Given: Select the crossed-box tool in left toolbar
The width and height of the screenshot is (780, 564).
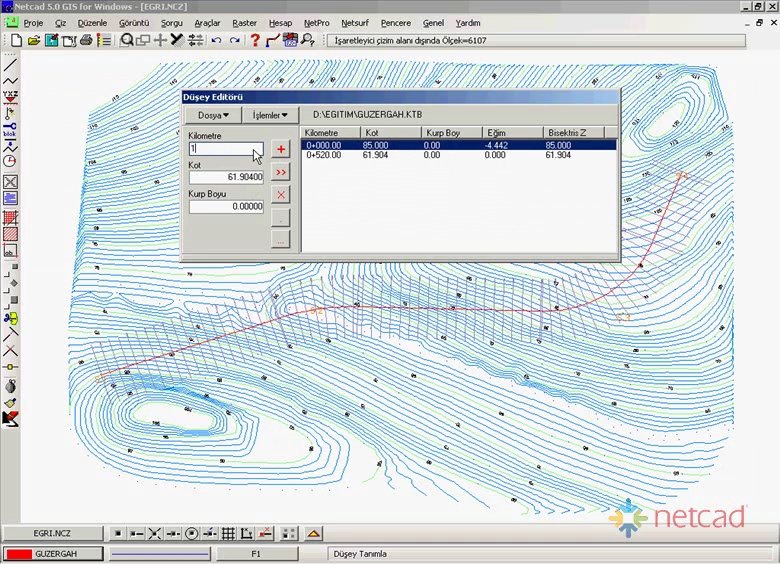Looking at the screenshot, I should (x=10, y=182).
